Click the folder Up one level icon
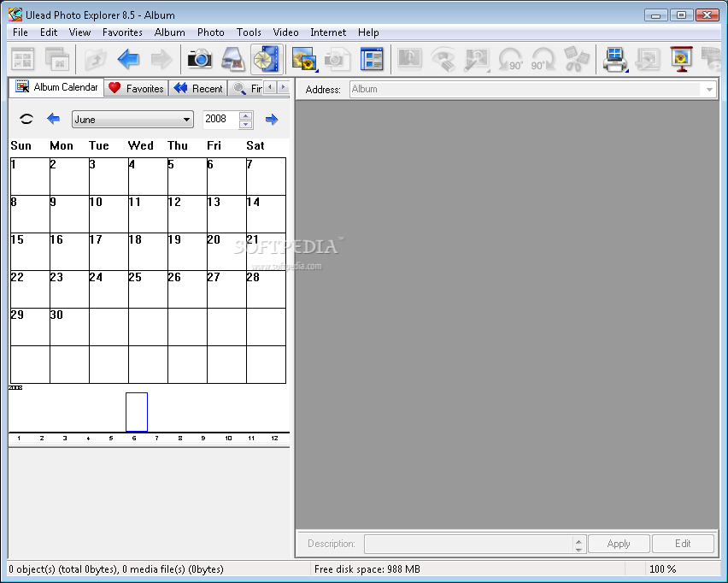The height and width of the screenshot is (583, 728). (95, 60)
